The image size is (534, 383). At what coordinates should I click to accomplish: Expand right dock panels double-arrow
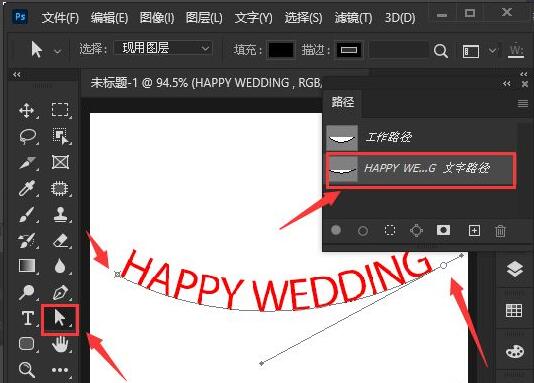pyautogui.click(x=524, y=74)
